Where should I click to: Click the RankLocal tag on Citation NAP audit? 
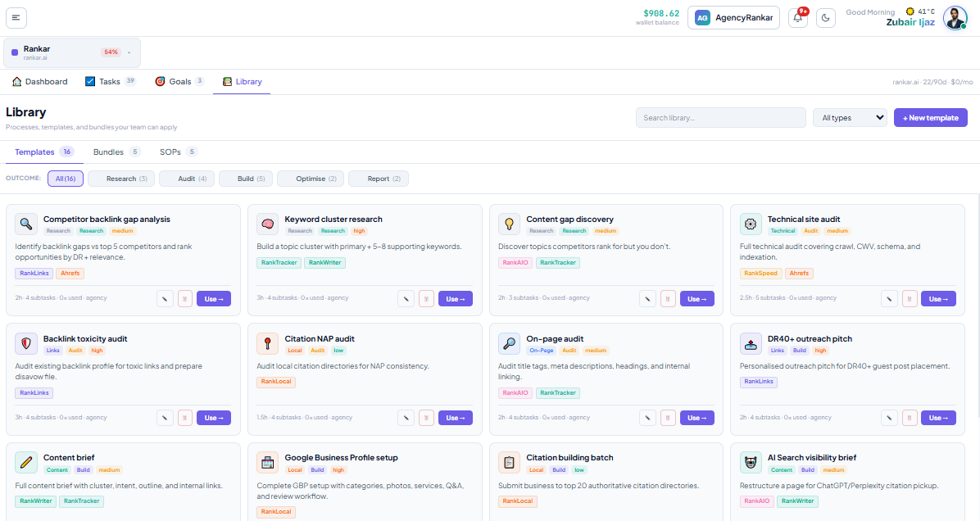275,382
